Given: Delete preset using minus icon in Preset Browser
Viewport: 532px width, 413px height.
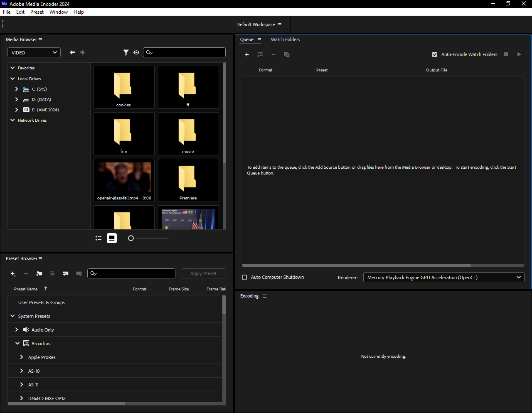Looking at the screenshot, I should [x=26, y=273].
